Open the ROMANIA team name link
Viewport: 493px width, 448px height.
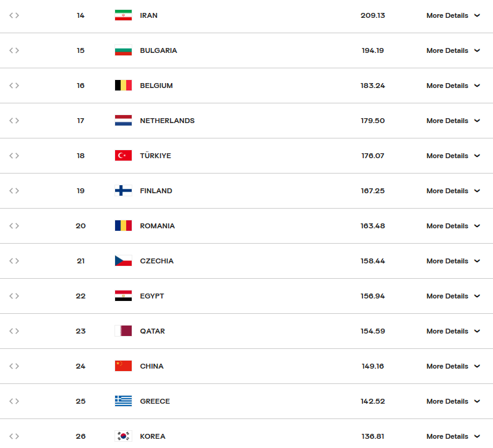tap(157, 226)
